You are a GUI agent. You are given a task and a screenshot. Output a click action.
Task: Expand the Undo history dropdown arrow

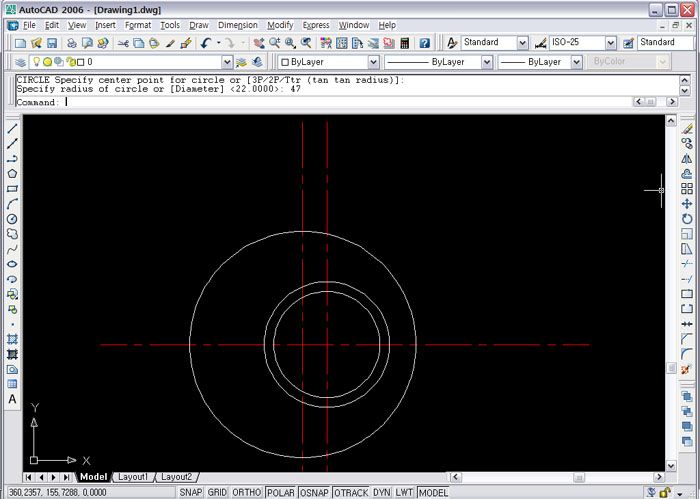point(219,43)
